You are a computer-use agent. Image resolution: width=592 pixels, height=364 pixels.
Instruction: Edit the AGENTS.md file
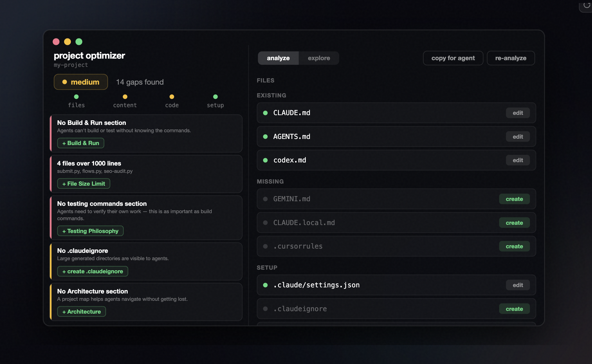click(518, 136)
